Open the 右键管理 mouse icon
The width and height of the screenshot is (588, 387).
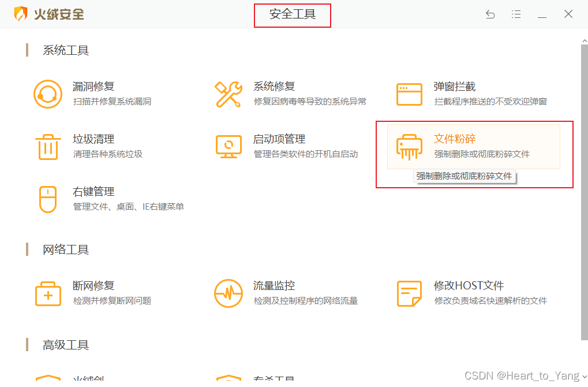tap(48, 199)
